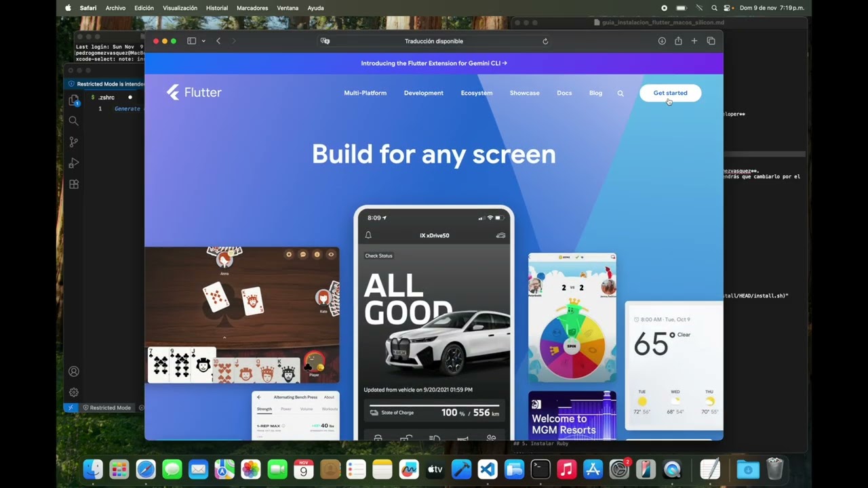Open the Ventana menu
Image resolution: width=868 pixels, height=488 pixels.
click(288, 8)
